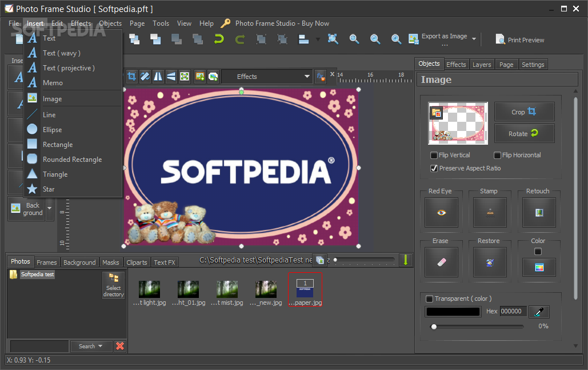
Task: Enable the Flip Vertical checkbox
Action: click(434, 155)
